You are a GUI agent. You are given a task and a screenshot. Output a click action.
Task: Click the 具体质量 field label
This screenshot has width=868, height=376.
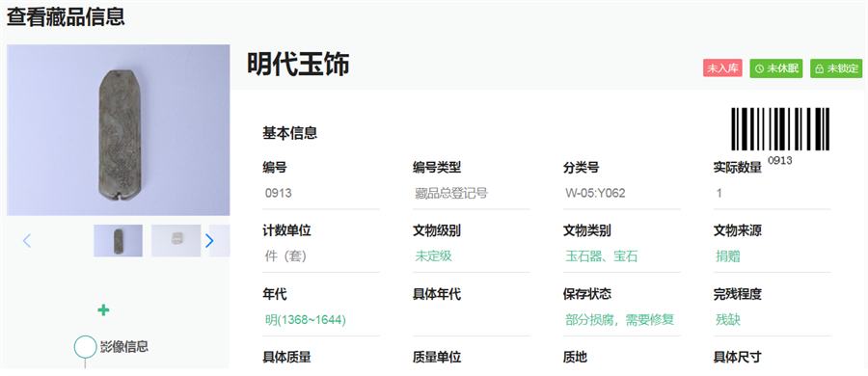coord(286,358)
